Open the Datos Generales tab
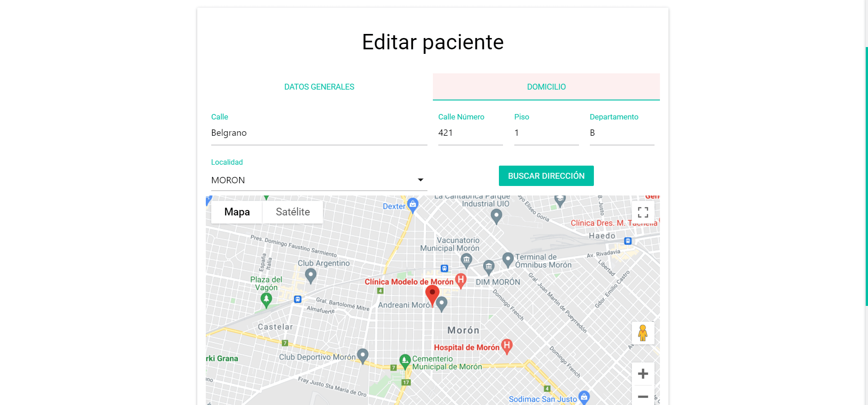This screenshot has width=868, height=405. (319, 87)
